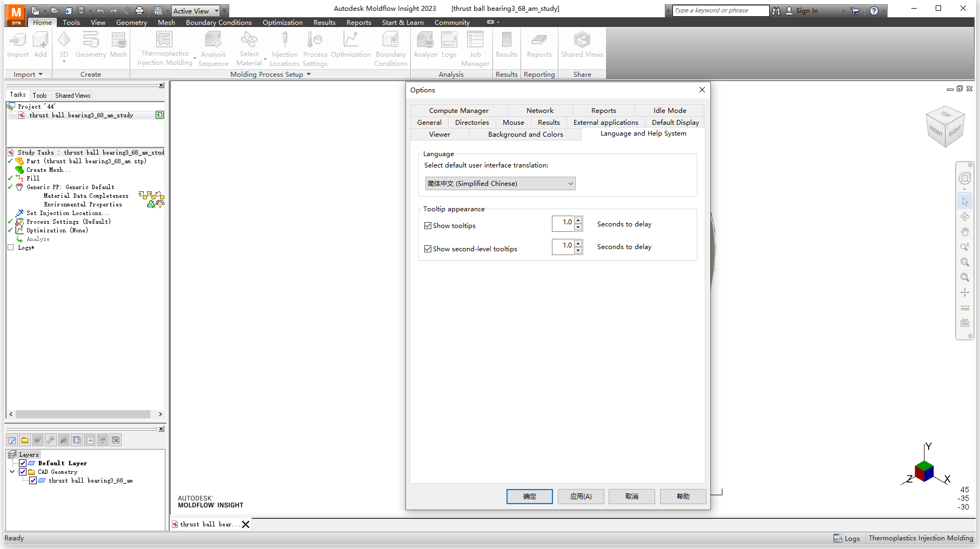Screen dimensions: 980x549
Task: Open the Steering Wheel navigation tool
Action: (x=965, y=179)
